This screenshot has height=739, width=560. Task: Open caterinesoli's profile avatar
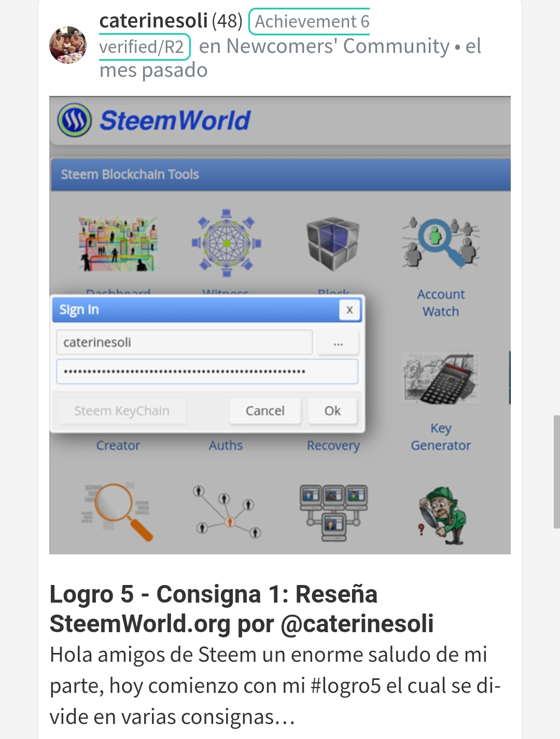68,45
